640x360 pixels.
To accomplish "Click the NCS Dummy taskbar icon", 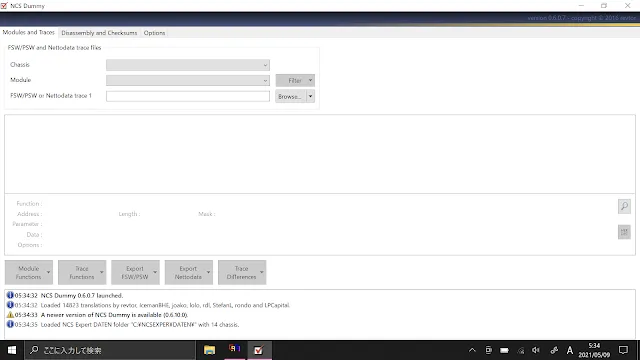I will click(x=258, y=350).
